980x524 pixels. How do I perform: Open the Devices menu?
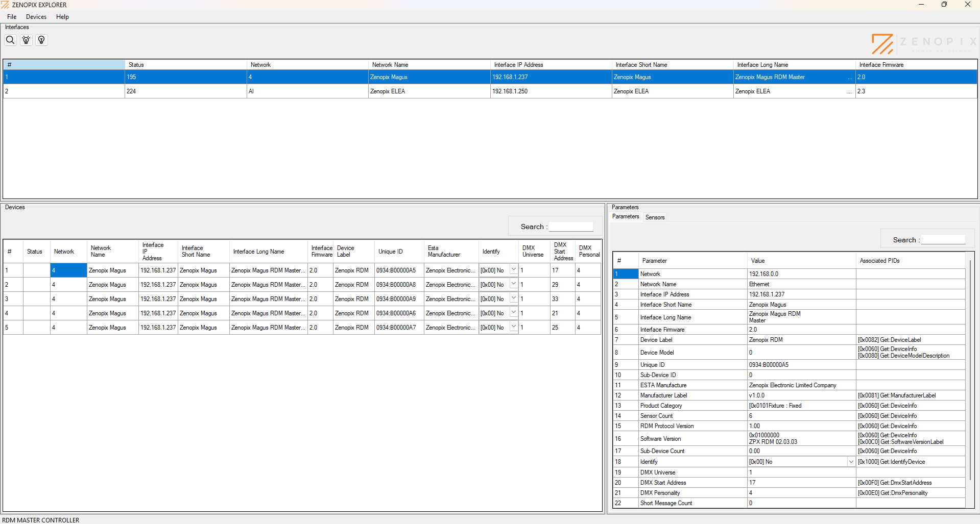[x=36, y=17]
